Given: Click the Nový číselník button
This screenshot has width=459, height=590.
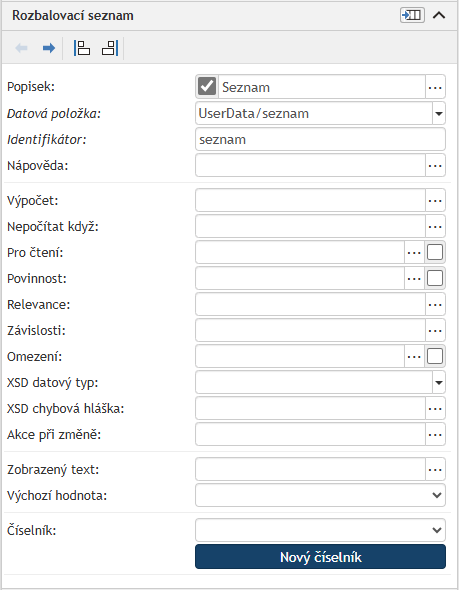Looking at the screenshot, I should (x=320, y=557).
